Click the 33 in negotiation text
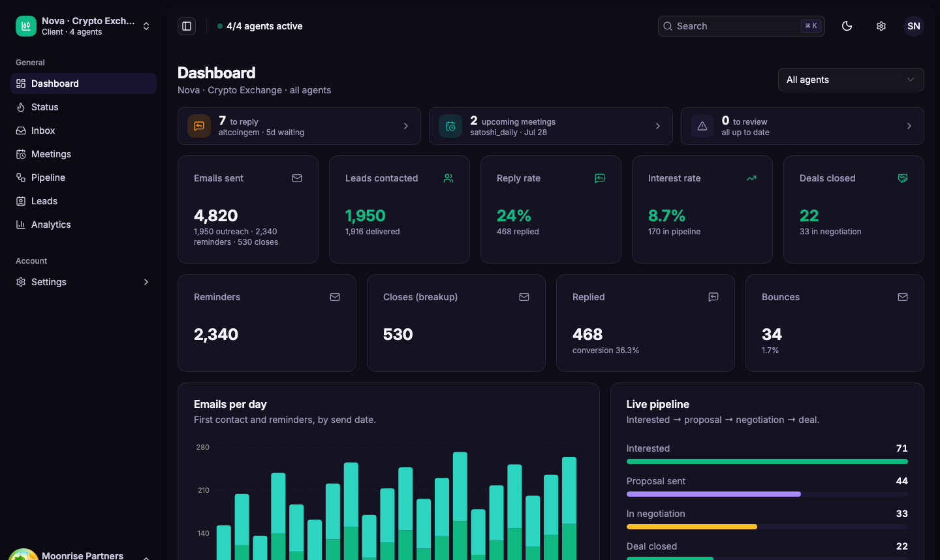Screen dimensions: 940x560 tap(830, 232)
